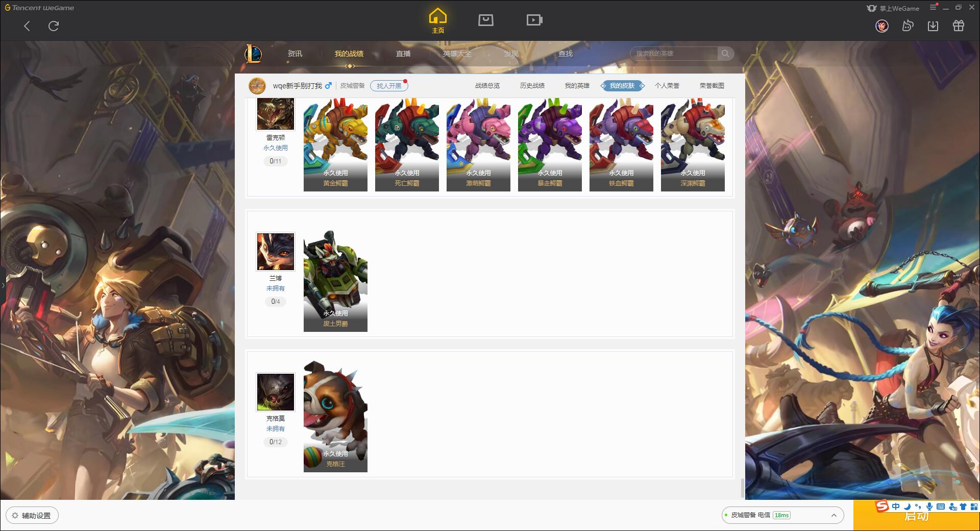Open the 资讯 tab
This screenshot has height=531, width=980.
pyautogui.click(x=295, y=54)
